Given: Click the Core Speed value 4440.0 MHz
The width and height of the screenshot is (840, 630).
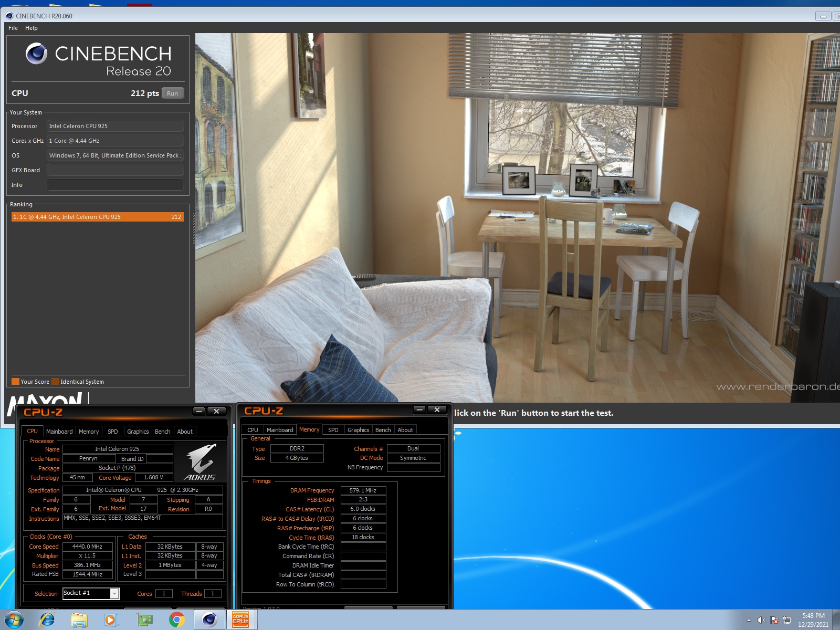Looking at the screenshot, I should click(x=88, y=547).
